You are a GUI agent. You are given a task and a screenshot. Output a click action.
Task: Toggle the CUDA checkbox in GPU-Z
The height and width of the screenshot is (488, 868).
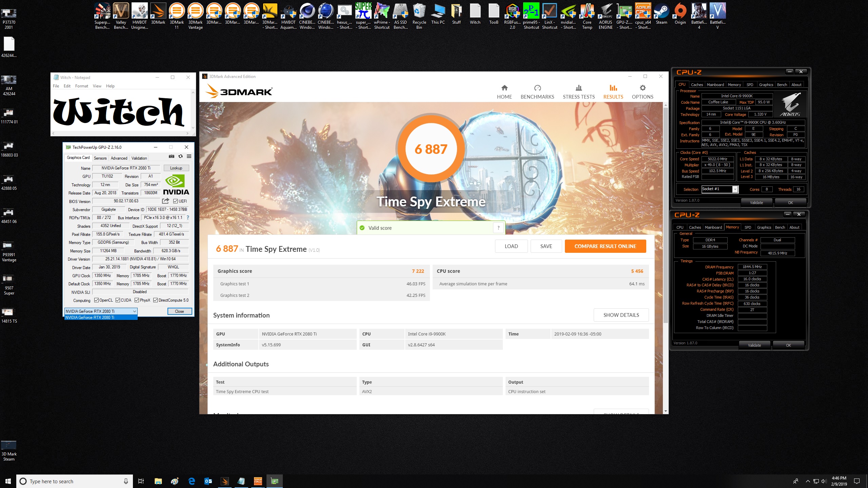[x=118, y=300]
